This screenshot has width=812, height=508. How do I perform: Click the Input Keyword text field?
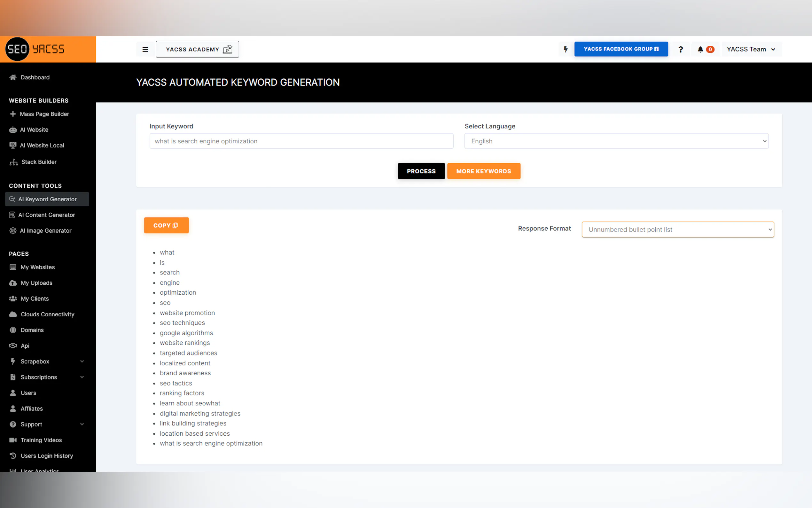pyautogui.click(x=301, y=141)
